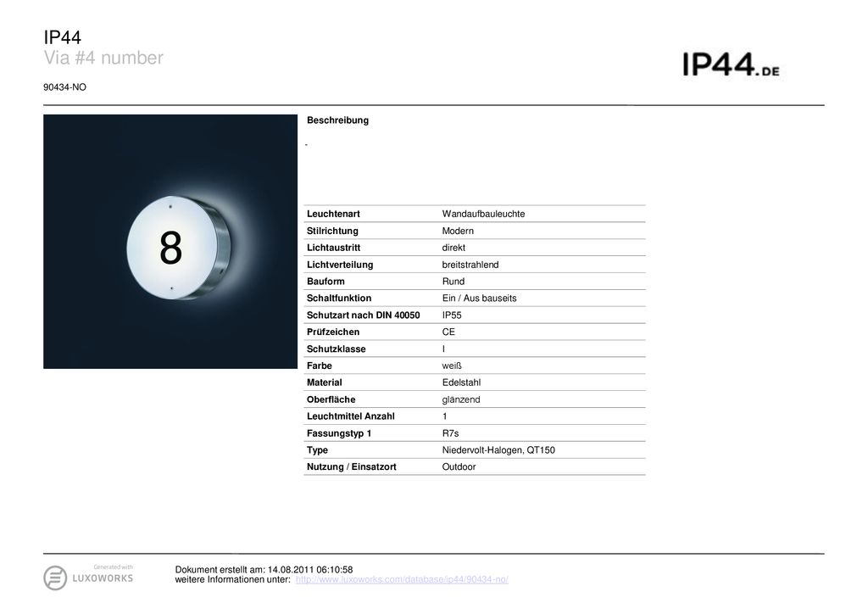
Task: Click the 'IP44' heading at top left
Action: coord(63,37)
